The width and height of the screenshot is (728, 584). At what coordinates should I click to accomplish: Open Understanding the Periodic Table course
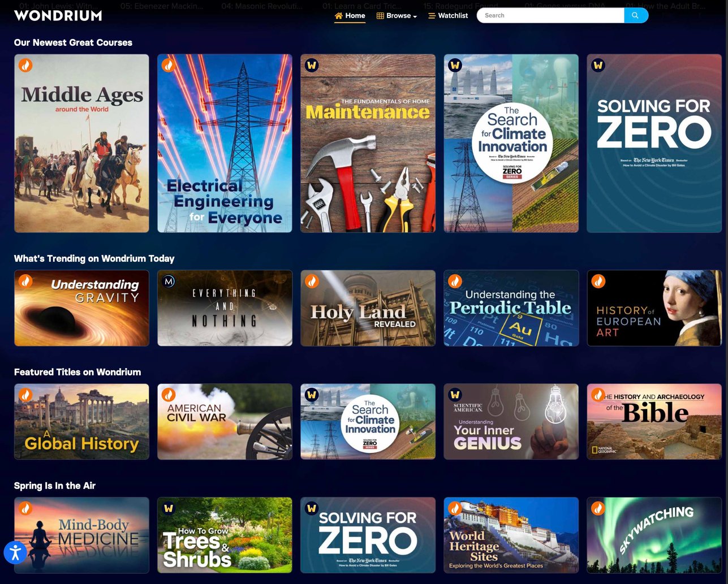click(511, 308)
